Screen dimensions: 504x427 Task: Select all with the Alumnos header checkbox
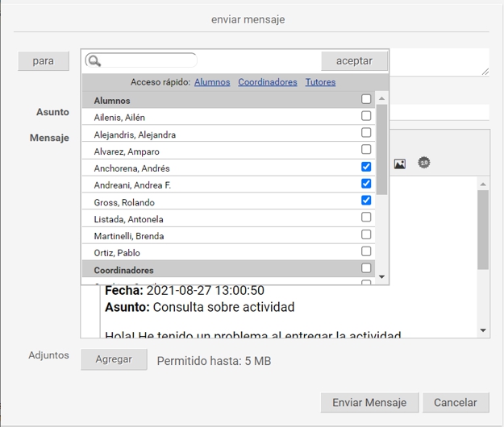pos(366,99)
